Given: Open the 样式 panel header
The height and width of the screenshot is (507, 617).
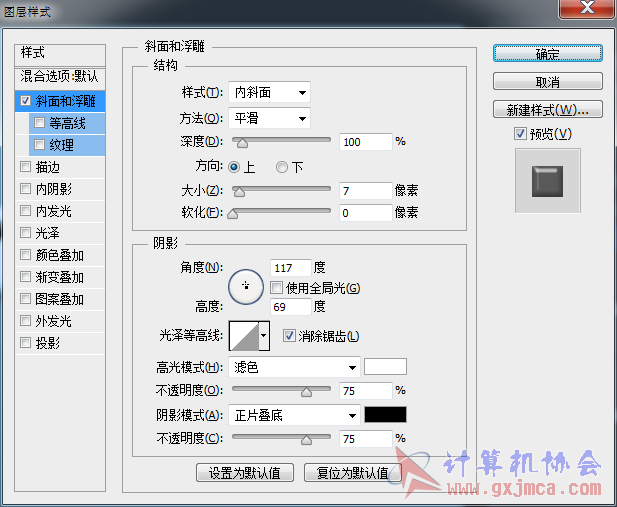Looking at the screenshot, I should (60, 53).
